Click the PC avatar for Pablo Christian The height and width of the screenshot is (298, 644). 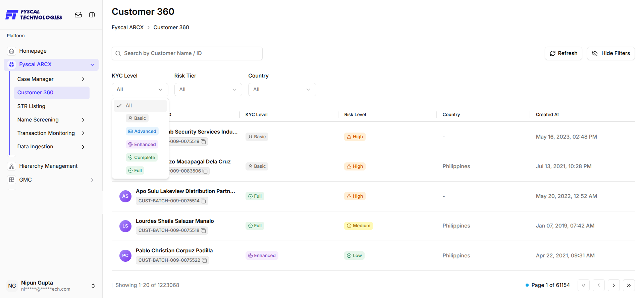click(x=125, y=256)
